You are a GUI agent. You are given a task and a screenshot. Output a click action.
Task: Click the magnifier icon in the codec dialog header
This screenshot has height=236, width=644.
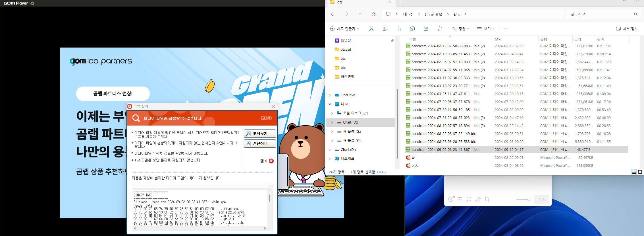[x=136, y=118]
